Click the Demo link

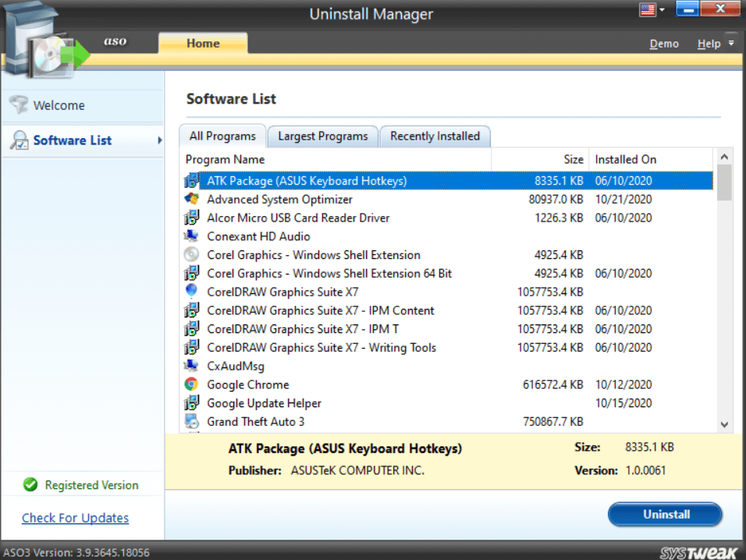663,44
